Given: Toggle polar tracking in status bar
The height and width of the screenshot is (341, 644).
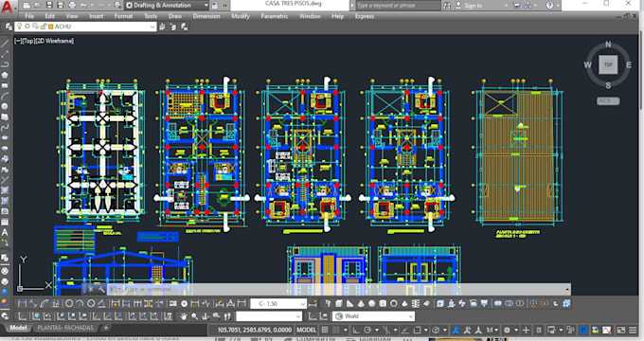Looking at the screenshot, I should (x=367, y=330).
